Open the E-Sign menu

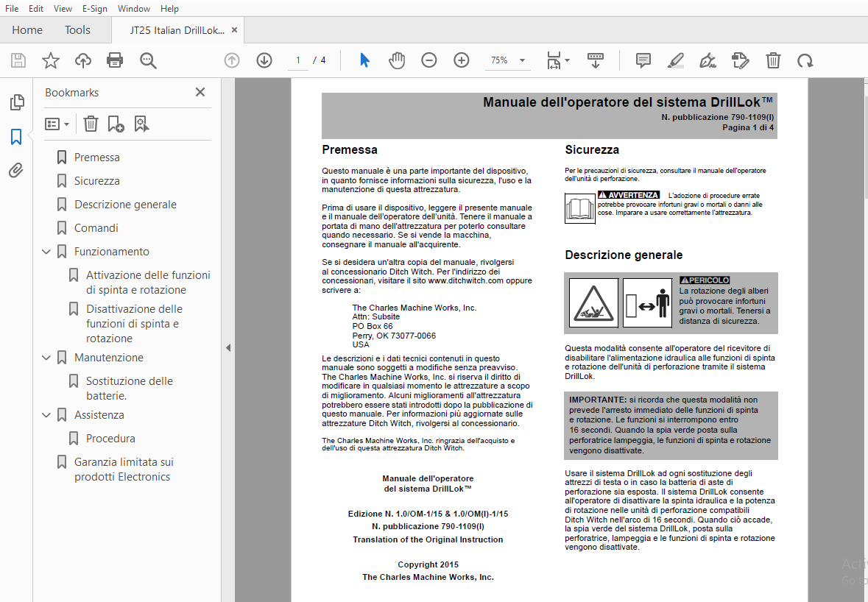click(x=95, y=8)
